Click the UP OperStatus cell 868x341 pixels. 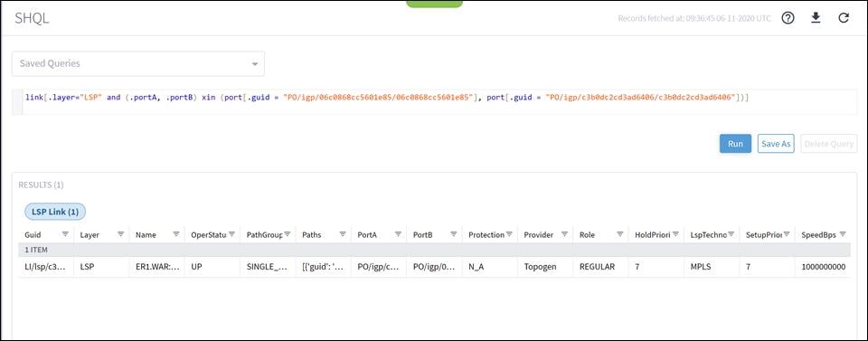click(212, 267)
